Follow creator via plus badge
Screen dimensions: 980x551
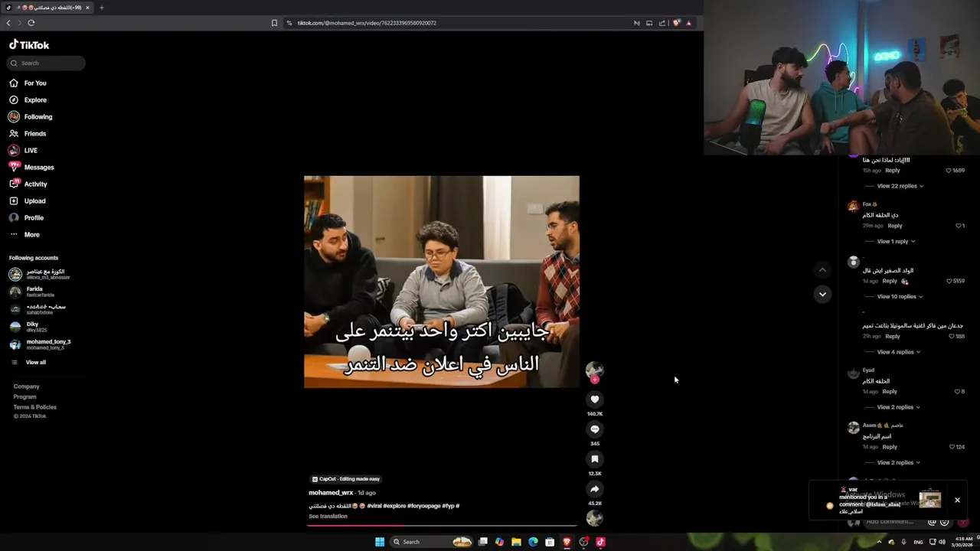click(595, 380)
